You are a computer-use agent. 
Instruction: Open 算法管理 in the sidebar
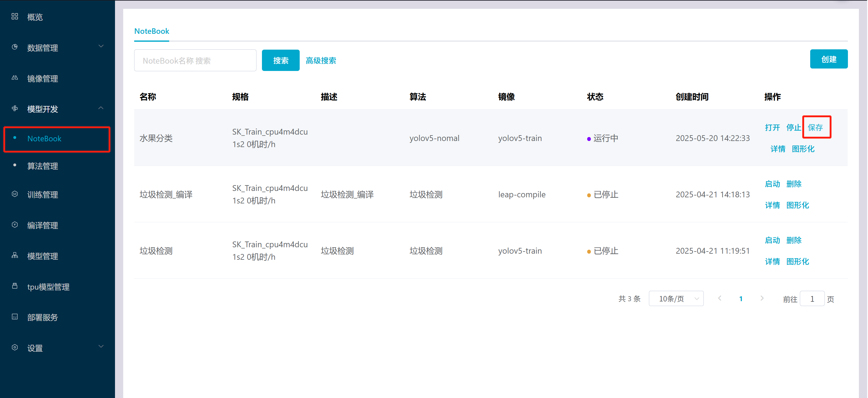43,166
